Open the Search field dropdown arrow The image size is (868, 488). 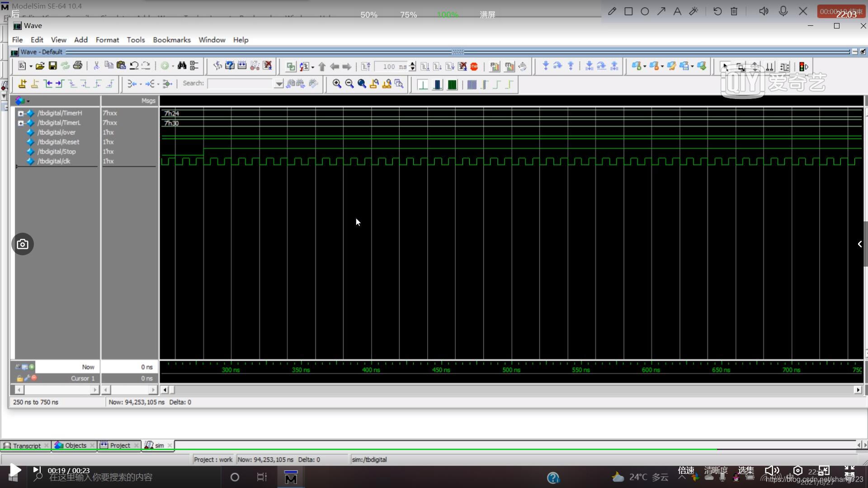pos(279,84)
